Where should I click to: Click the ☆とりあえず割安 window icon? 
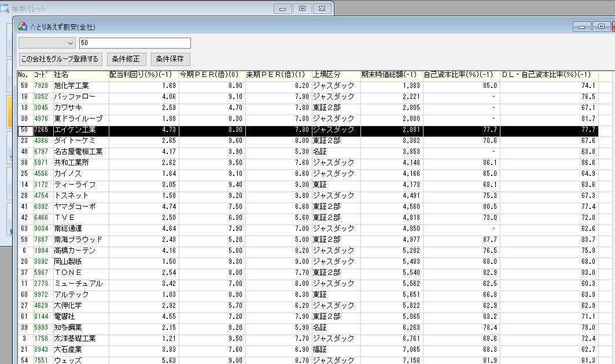(x=23, y=27)
